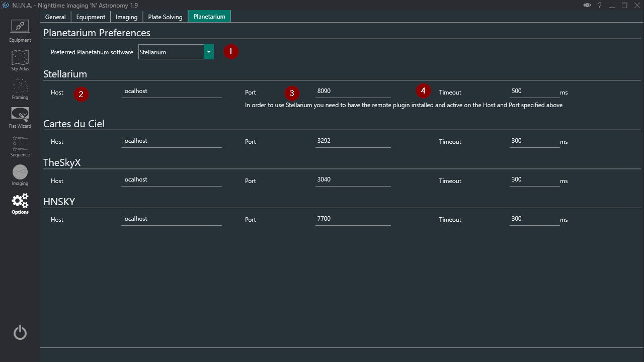Open the Sequence sidebar section
The height and width of the screenshot is (362, 644).
coord(20,146)
